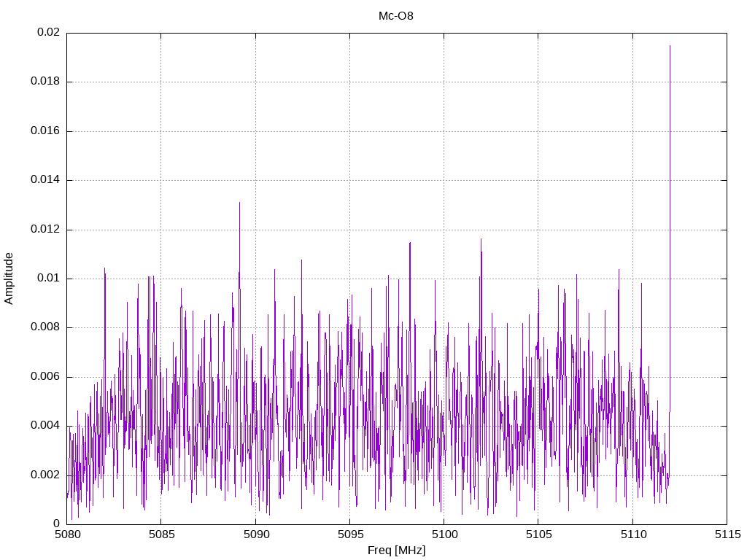Click the 0.02 y-axis tick label
The width and height of the screenshot is (747, 560).
tap(48, 33)
